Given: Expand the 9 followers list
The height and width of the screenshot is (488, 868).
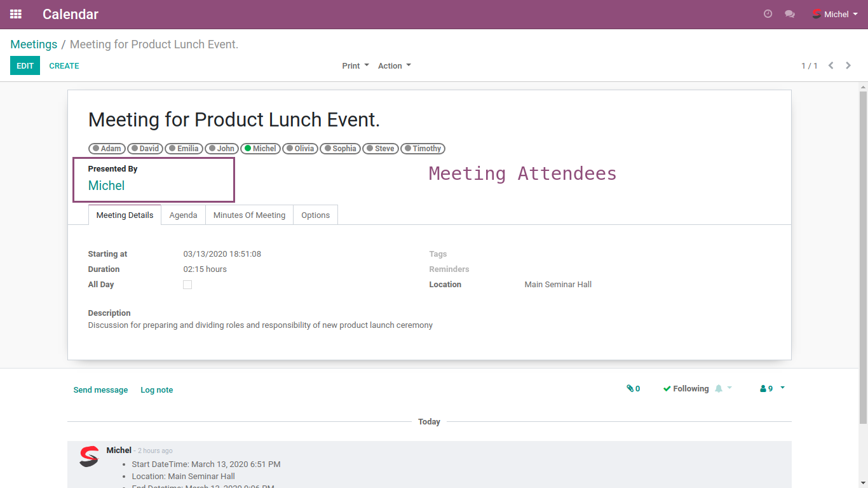Looking at the screenshot, I should [x=772, y=388].
